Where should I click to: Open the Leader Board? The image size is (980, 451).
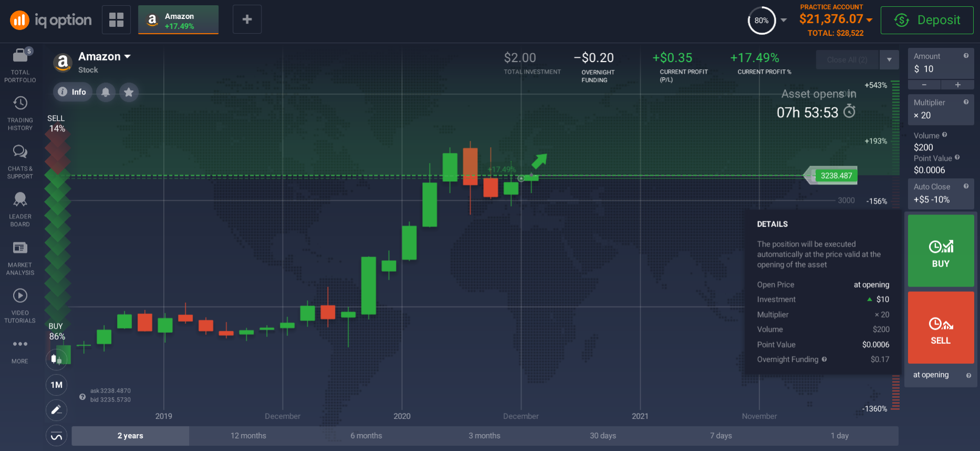click(20, 210)
